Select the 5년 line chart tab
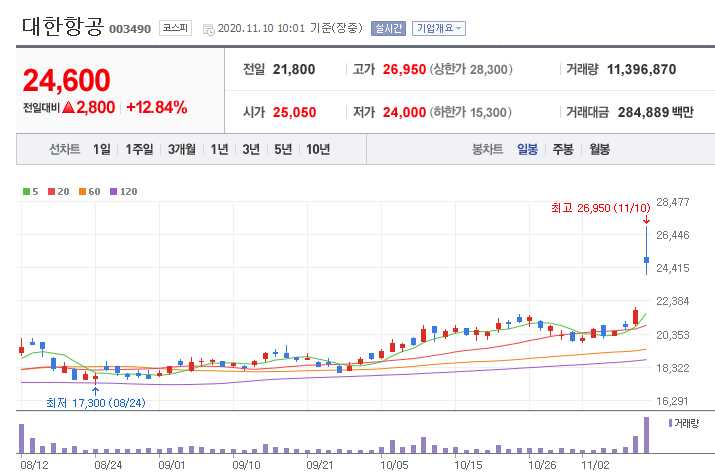The height and width of the screenshot is (476, 715). (x=283, y=149)
